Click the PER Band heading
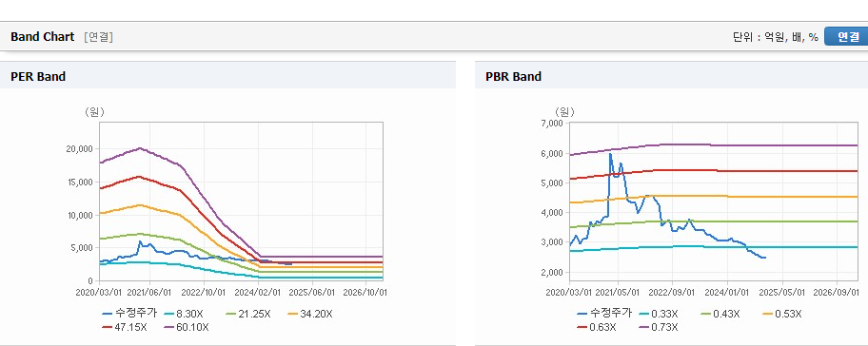 38,77
